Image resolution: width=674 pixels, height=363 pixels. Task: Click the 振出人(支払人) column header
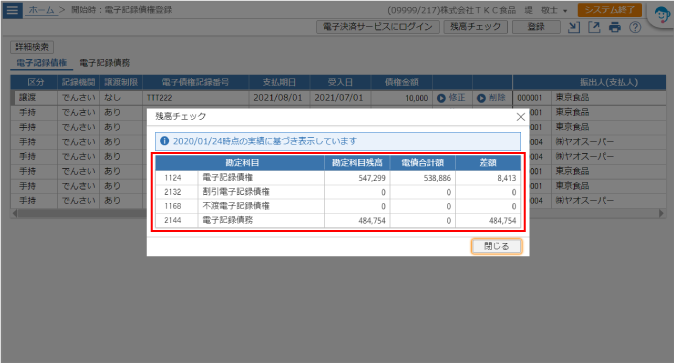pos(609,82)
